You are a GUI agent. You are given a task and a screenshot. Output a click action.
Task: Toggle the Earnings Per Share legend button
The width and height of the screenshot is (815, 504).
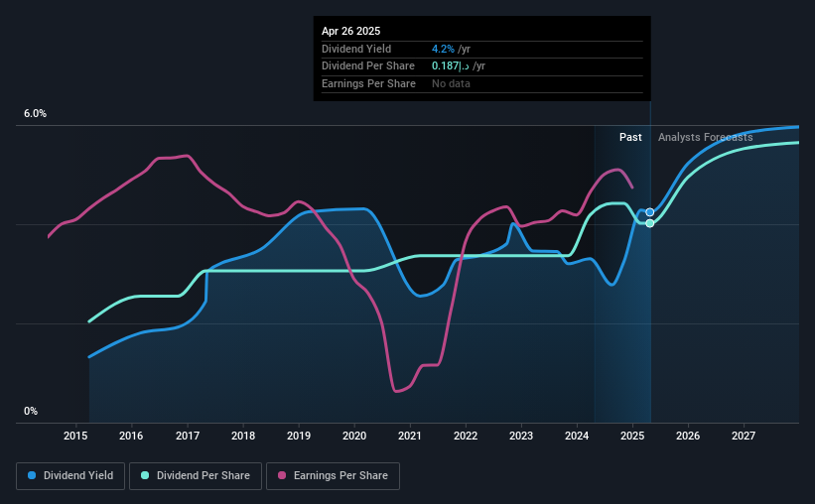click(x=333, y=476)
